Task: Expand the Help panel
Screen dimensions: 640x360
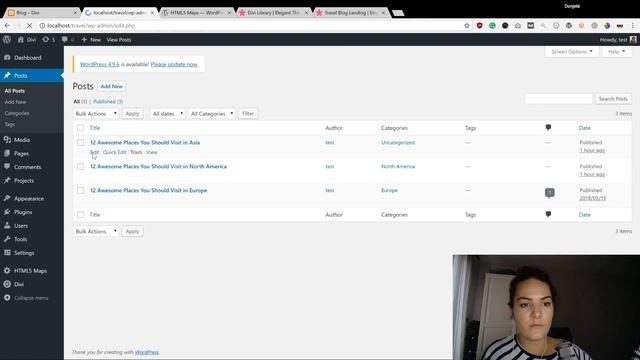Action: (616, 52)
